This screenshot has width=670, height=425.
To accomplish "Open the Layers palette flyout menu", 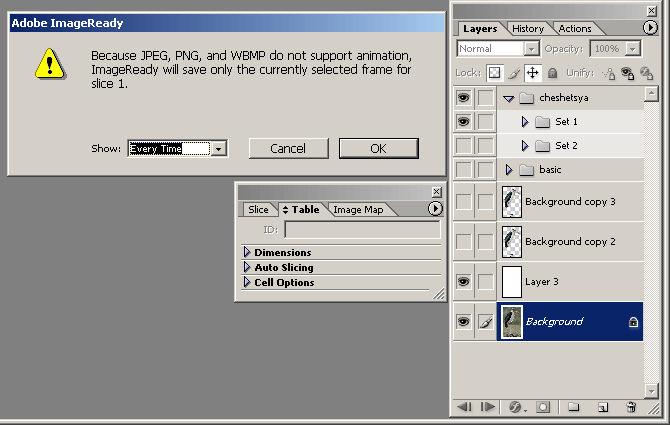I will [650, 28].
